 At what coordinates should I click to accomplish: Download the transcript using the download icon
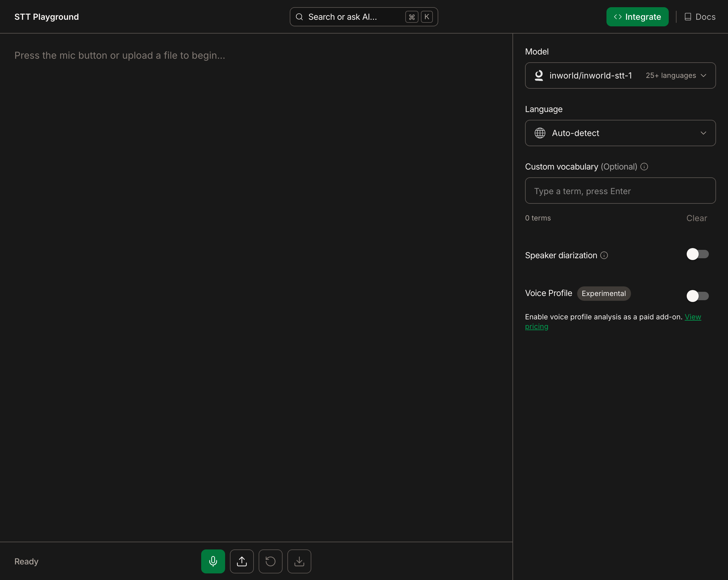click(x=299, y=561)
